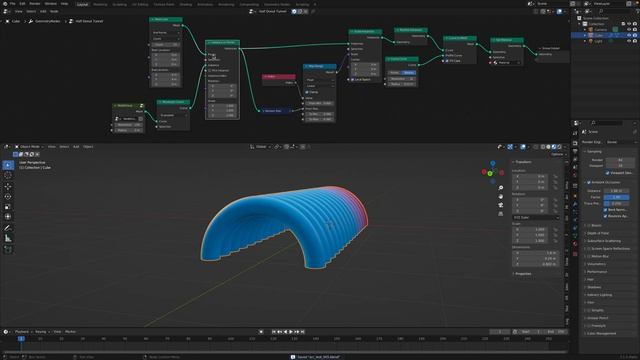The width and height of the screenshot is (640, 360).
Task: Select the Select Box tool in viewport toolbar
Action: (x=8, y=165)
